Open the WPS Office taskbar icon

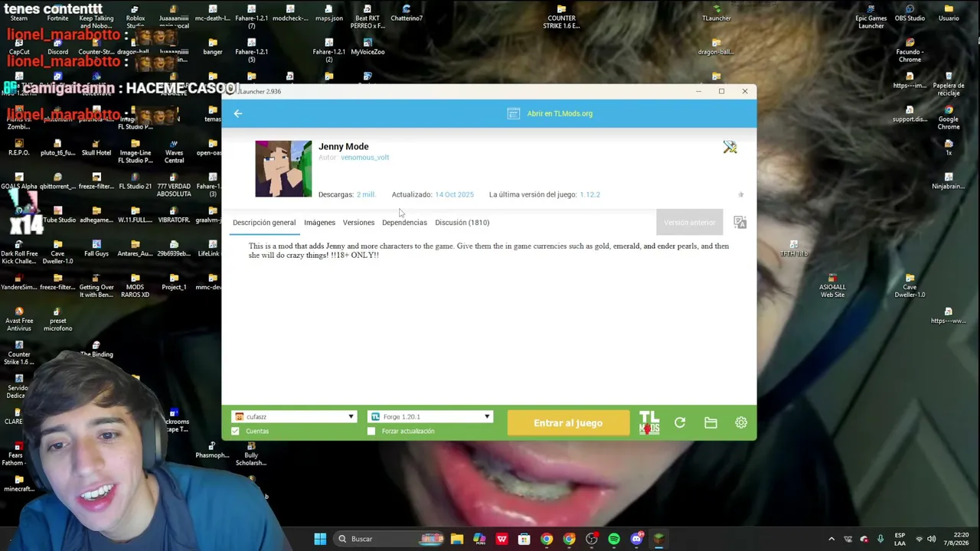point(501,539)
